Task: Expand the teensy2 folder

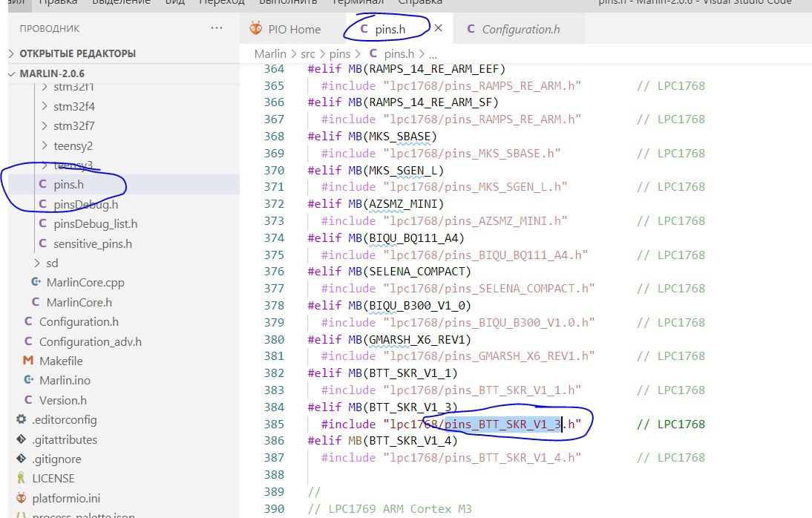Action: pos(73,145)
